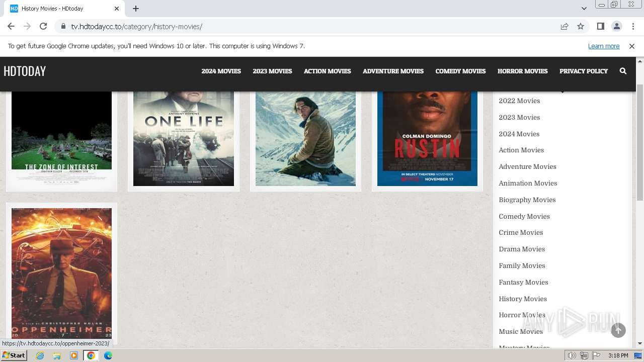The height and width of the screenshot is (362, 644).
Task: Bookmark this page with the star icon
Action: pyautogui.click(x=581, y=26)
